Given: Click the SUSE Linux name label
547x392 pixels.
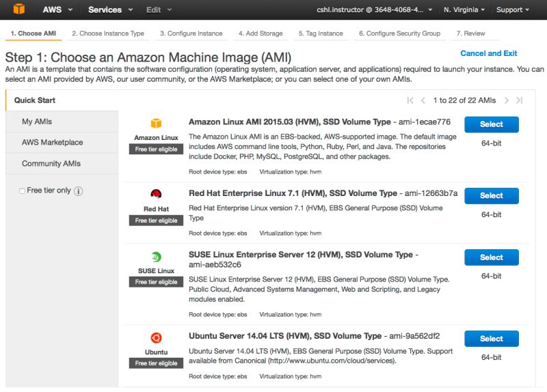Looking at the screenshot, I should coord(156,270).
